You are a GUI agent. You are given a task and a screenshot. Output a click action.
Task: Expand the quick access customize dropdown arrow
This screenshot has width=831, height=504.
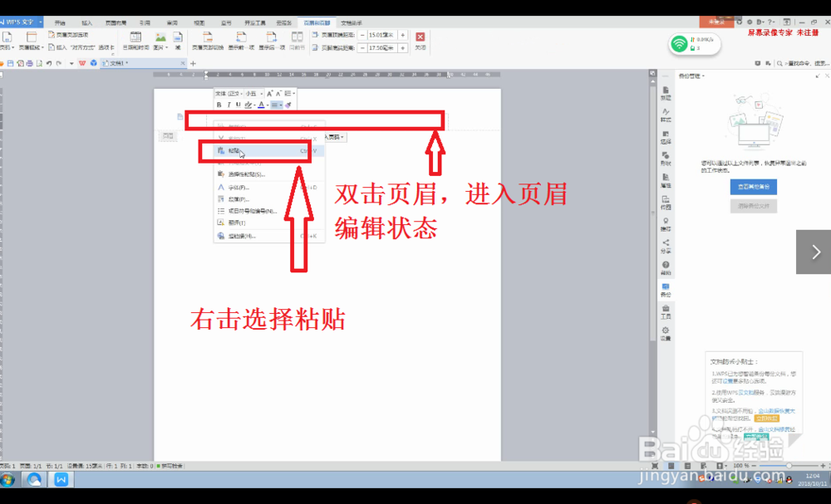71,64
